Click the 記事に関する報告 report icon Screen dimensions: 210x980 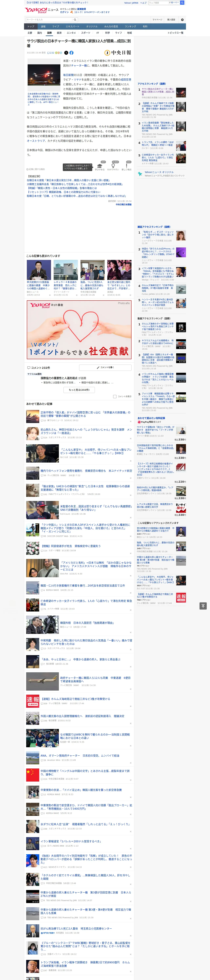pyautogui.click(x=35, y=169)
